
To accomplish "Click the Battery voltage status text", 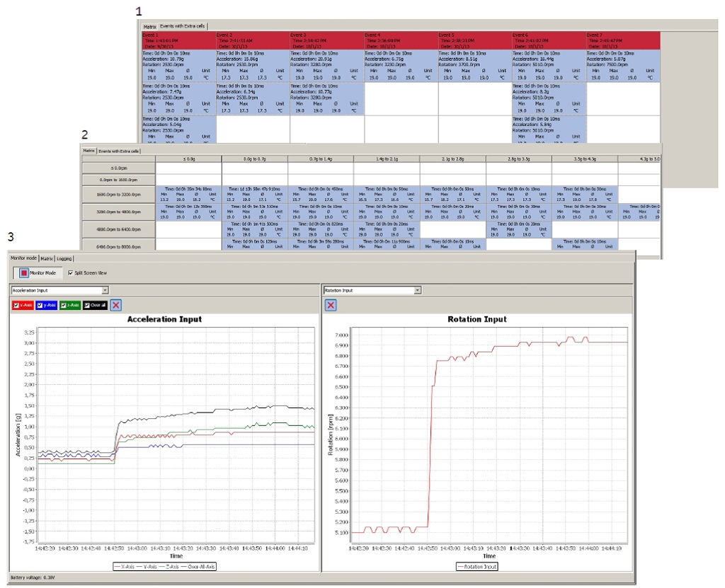I will coord(33,578).
